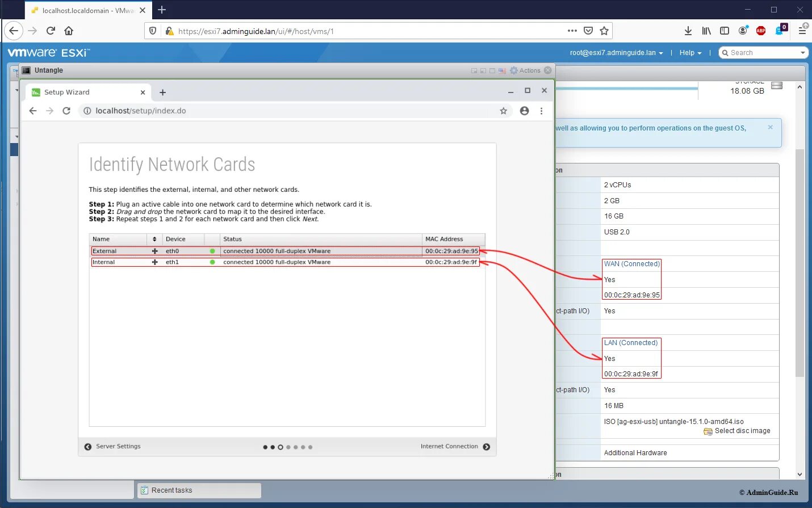
Task: Click WAN (Connected) link
Action: click(x=632, y=264)
